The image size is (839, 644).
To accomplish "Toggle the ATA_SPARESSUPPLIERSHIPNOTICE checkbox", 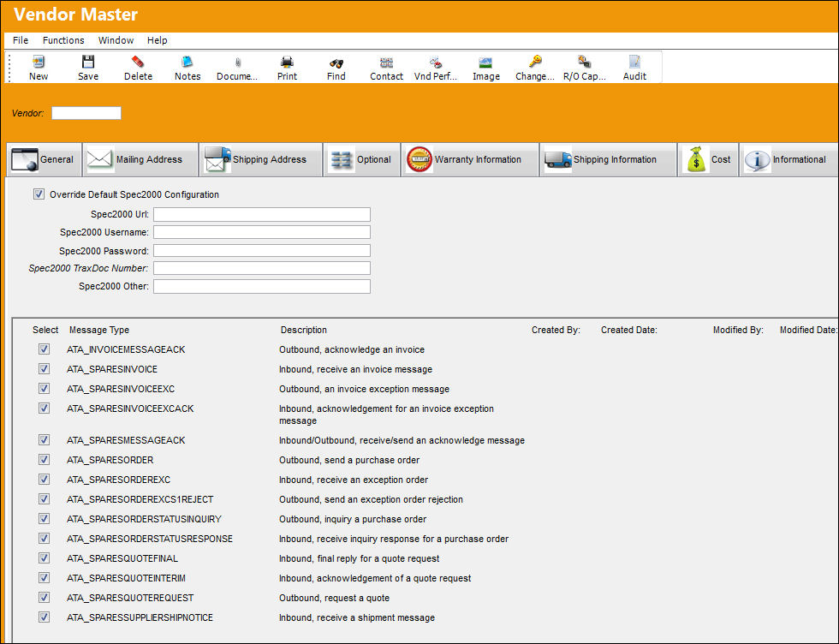I will [x=44, y=617].
